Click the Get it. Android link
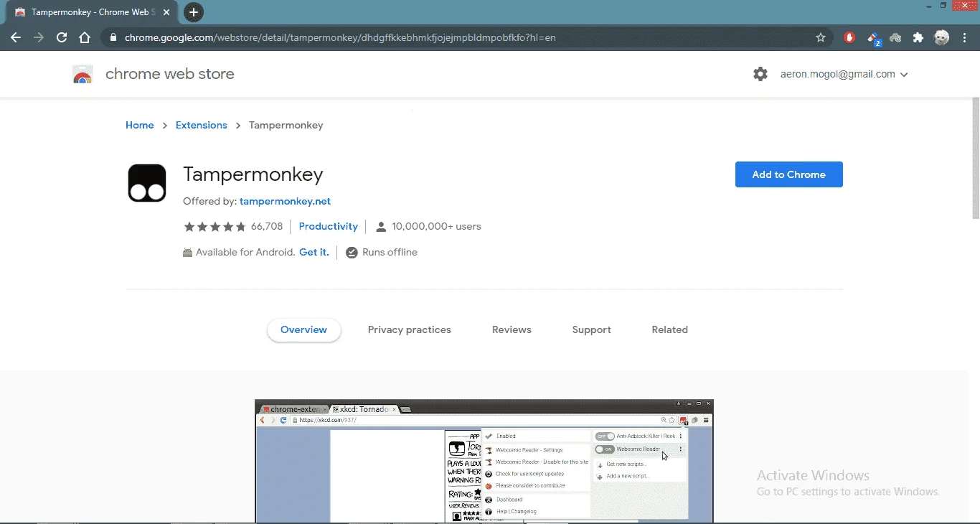This screenshot has width=980, height=524. click(x=314, y=253)
